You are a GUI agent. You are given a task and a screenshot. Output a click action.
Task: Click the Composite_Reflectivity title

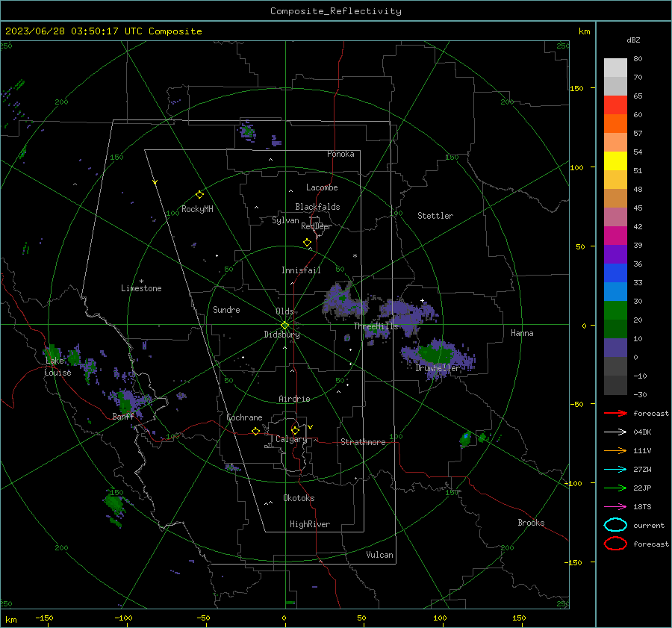tap(335, 11)
